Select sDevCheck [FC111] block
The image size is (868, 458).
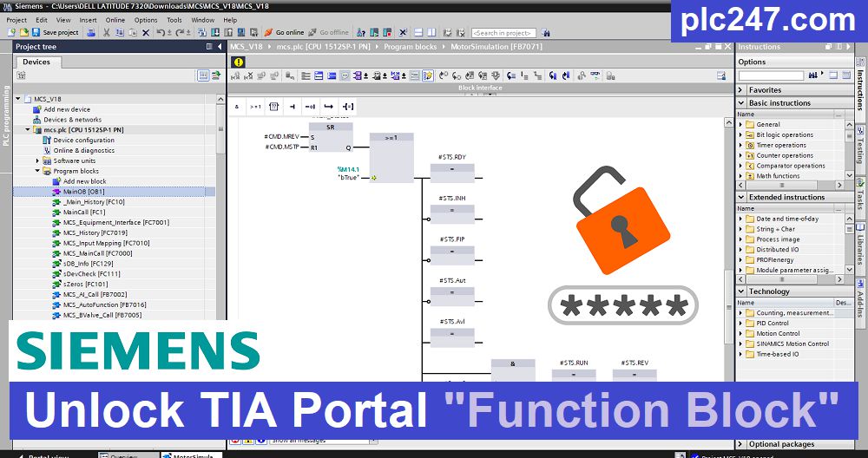tap(91, 274)
